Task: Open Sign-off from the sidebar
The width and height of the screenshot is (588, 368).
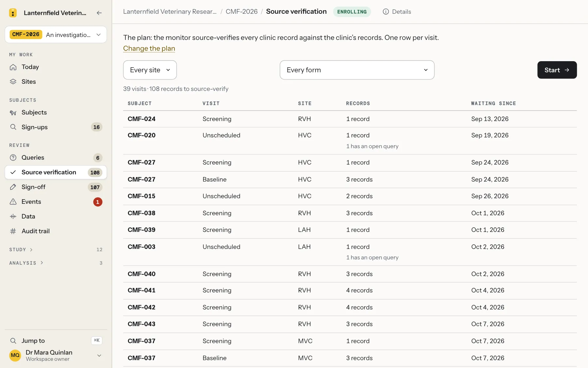Action: pos(56,187)
